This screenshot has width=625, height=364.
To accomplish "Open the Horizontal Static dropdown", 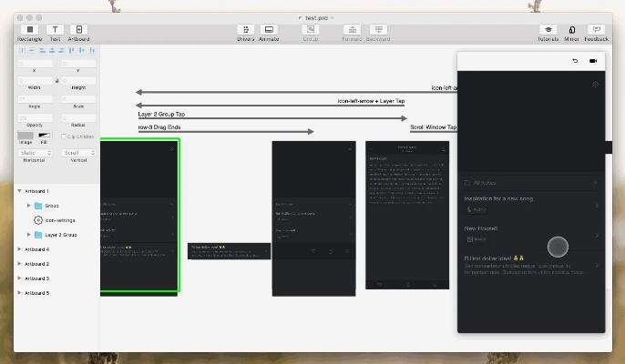I will pos(36,153).
